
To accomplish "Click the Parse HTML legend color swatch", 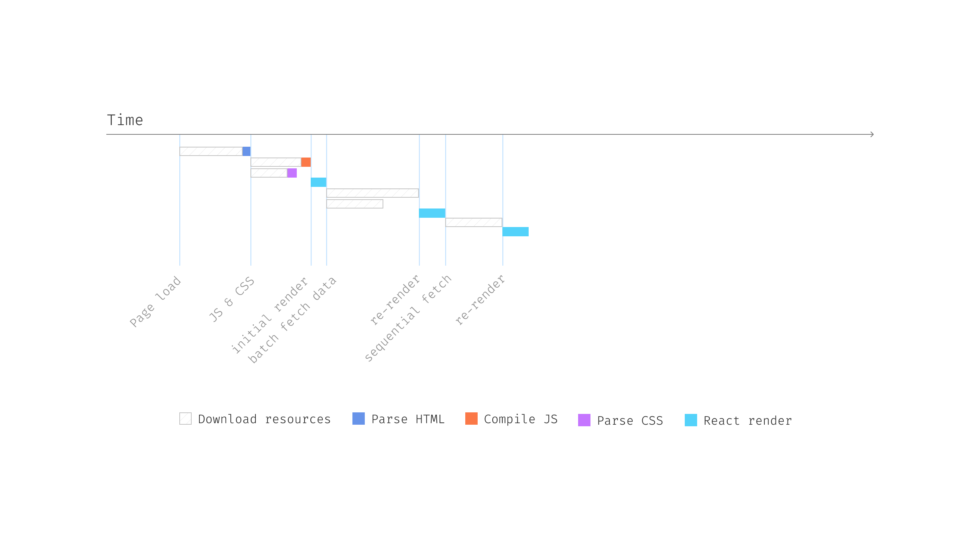I will [358, 419].
